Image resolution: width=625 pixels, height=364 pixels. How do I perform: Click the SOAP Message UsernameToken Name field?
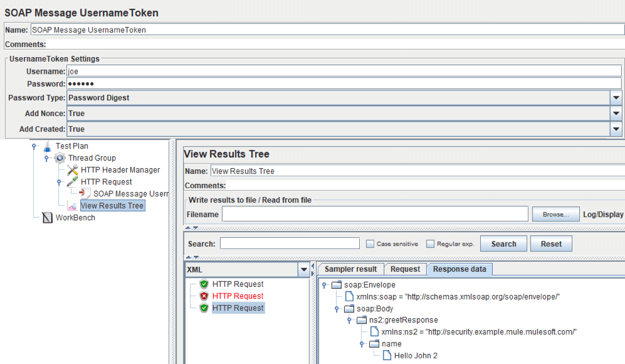click(327, 30)
